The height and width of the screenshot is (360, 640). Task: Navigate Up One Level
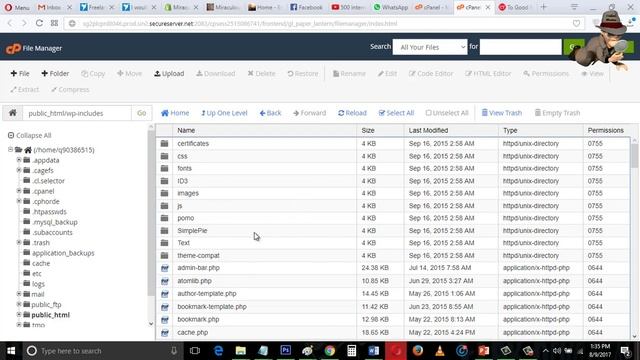[x=224, y=113]
